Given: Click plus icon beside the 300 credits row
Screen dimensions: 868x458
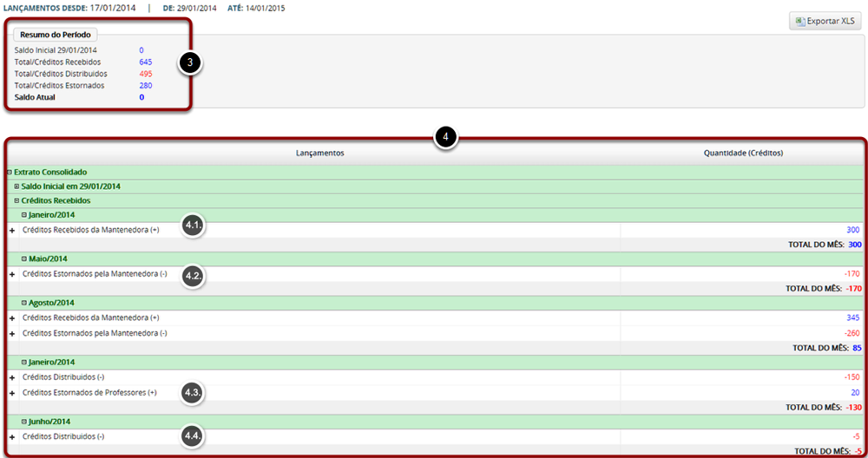Looking at the screenshot, I should (x=12, y=230).
